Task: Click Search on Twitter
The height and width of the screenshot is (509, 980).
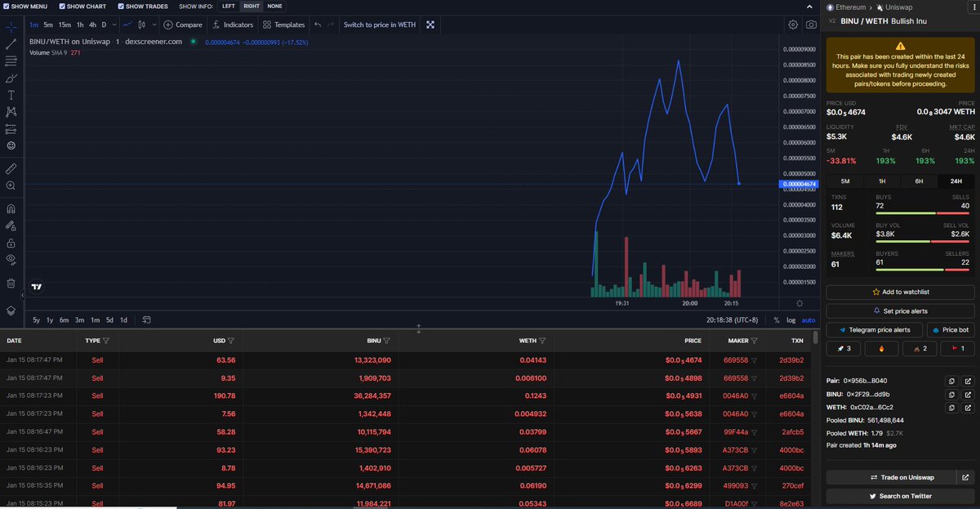Action: pyautogui.click(x=901, y=496)
